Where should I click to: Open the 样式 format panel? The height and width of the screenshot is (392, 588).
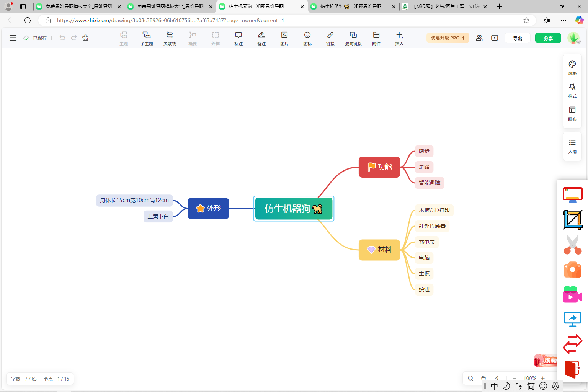(x=572, y=91)
